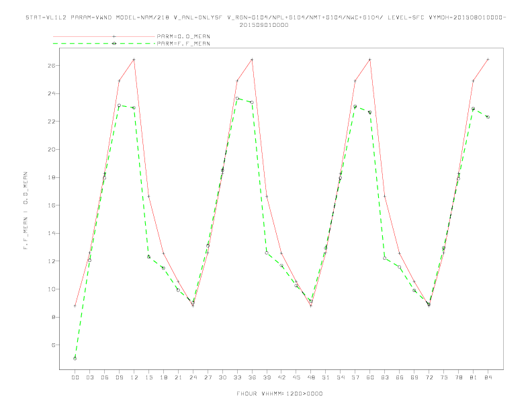Image resolution: width=532 pixels, height=411 pixels.
Task: Click the x-axis tick label 66
Action: [400, 377]
